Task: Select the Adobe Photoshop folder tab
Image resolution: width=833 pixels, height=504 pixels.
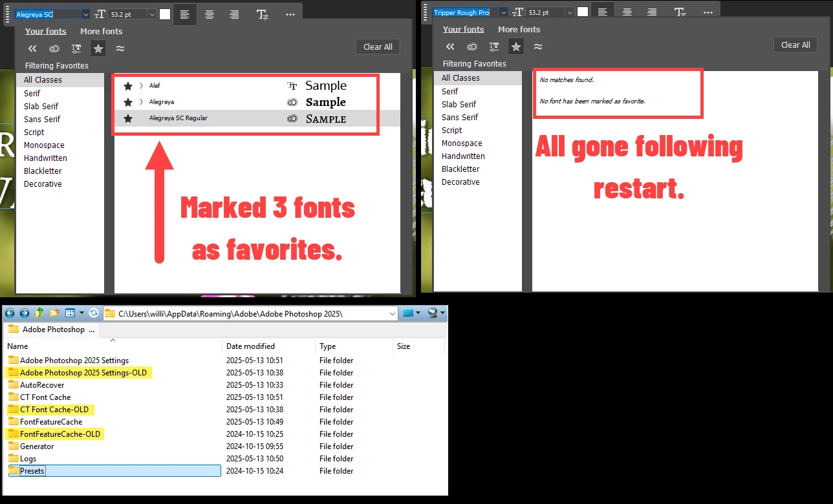Action: click(52, 330)
